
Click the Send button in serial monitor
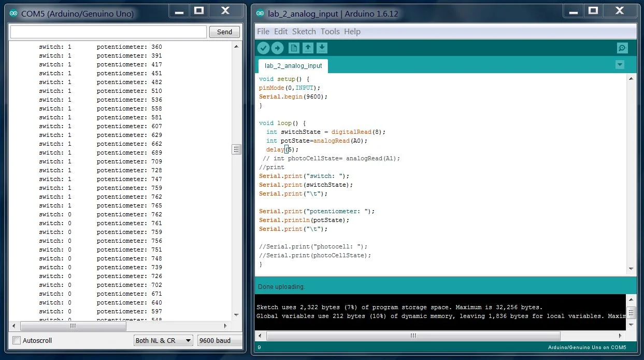(x=224, y=32)
